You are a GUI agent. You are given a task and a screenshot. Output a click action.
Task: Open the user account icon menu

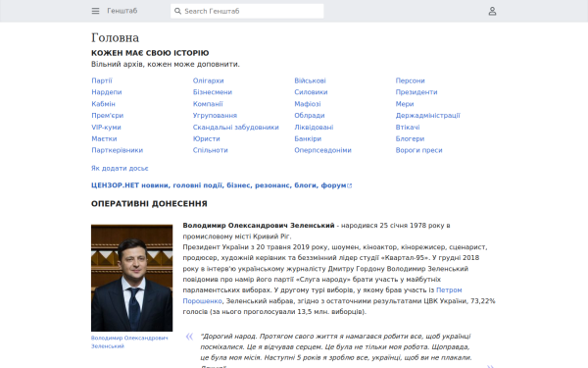pyautogui.click(x=492, y=11)
